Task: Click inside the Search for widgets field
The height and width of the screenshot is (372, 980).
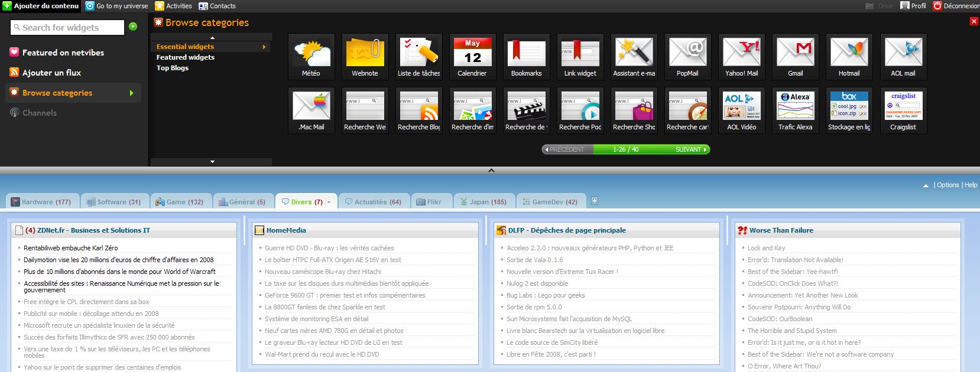Action: pos(67,27)
